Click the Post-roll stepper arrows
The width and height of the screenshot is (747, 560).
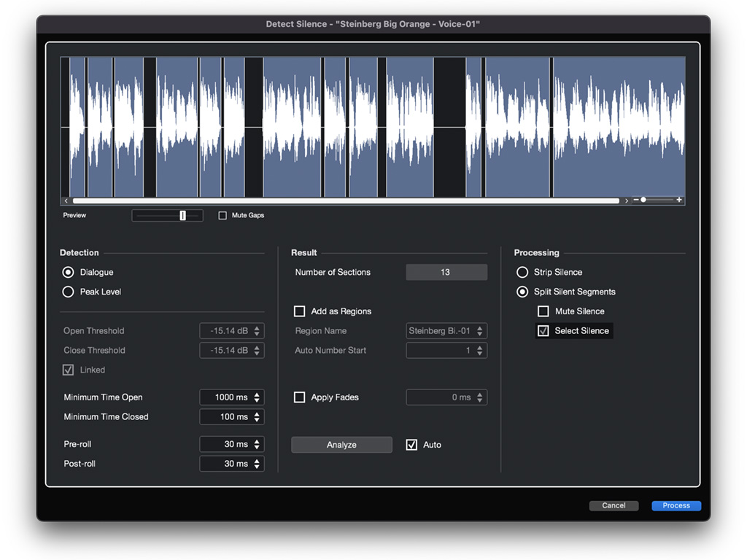point(257,464)
